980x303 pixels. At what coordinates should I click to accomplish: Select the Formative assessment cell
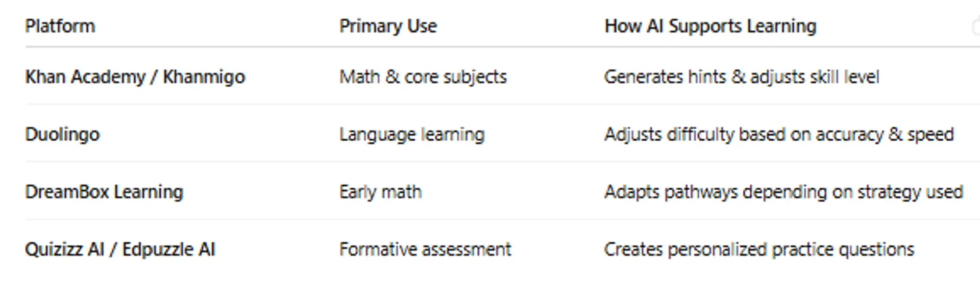(425, 249)
